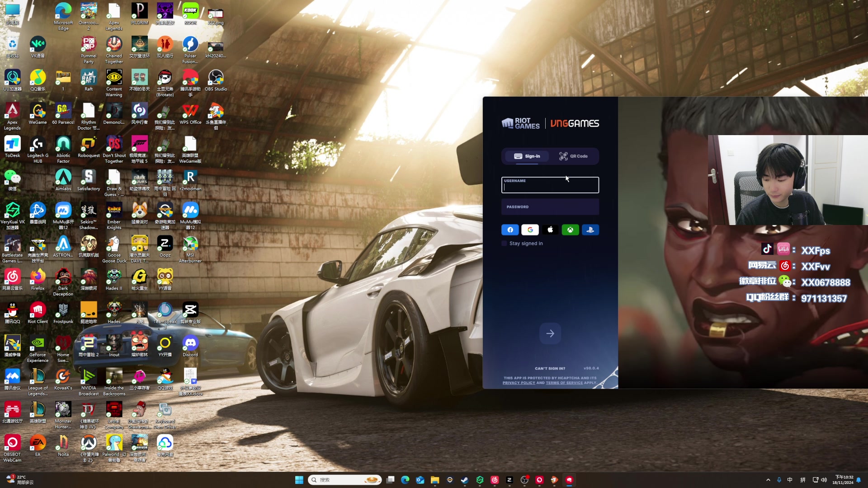
Task: Select the Oopz desktop icon
Action: tap(165, 246)
